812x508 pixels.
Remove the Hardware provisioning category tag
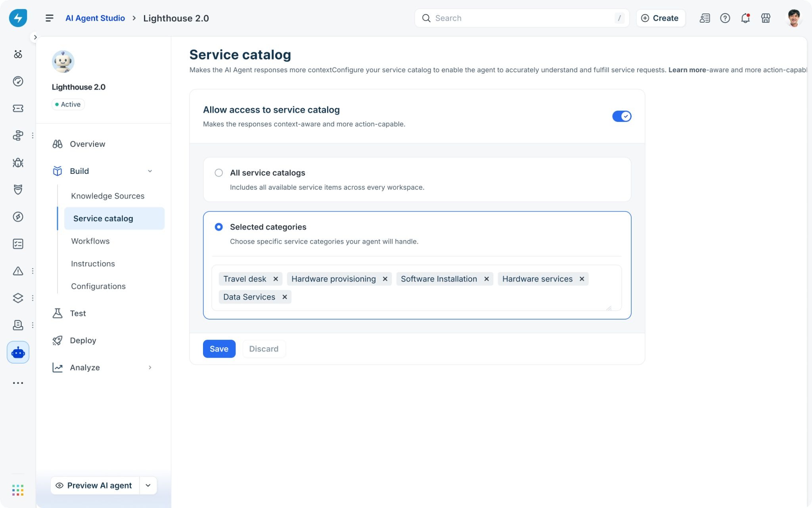[x=385, y=279]
